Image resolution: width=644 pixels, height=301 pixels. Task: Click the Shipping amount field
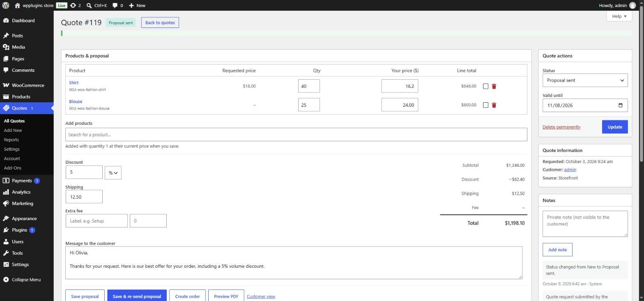click(84, 197)
